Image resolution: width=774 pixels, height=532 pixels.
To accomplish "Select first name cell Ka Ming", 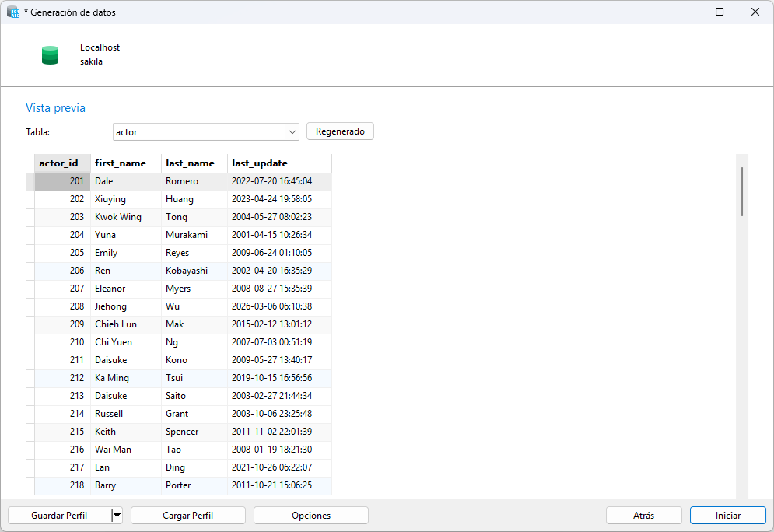I will click(126, 378).
